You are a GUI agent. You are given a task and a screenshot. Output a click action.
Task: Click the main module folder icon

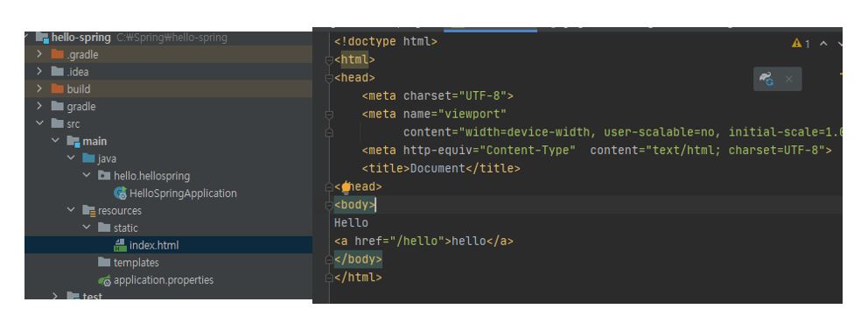pyautogui.click(x=73, y=141)
